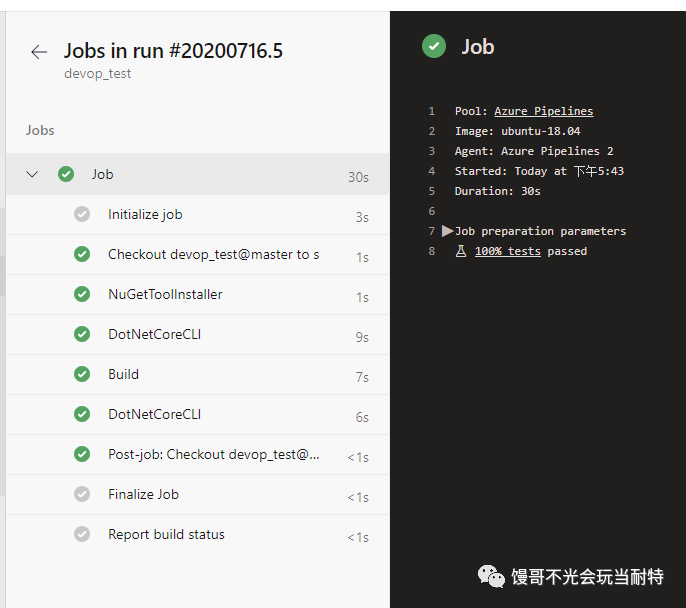Click the green check icon in Job row
The height and width of the screenshot is (608, 686).
click(66, 174)
